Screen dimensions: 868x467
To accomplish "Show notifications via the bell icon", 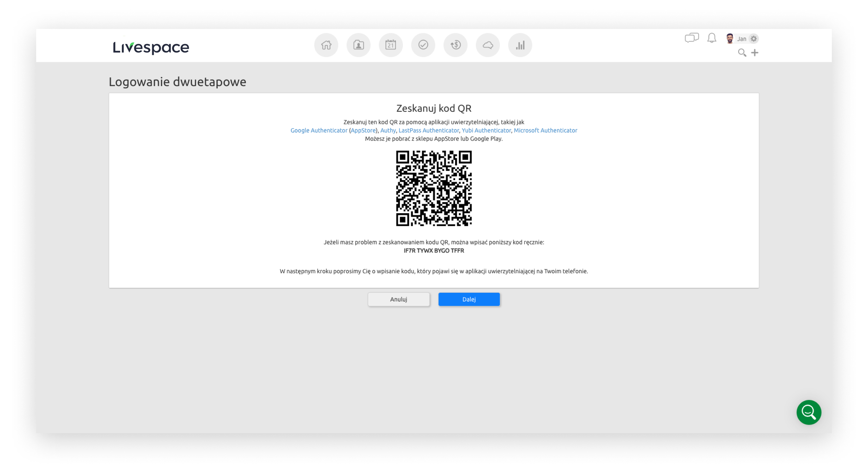I will tap(712, 38).
